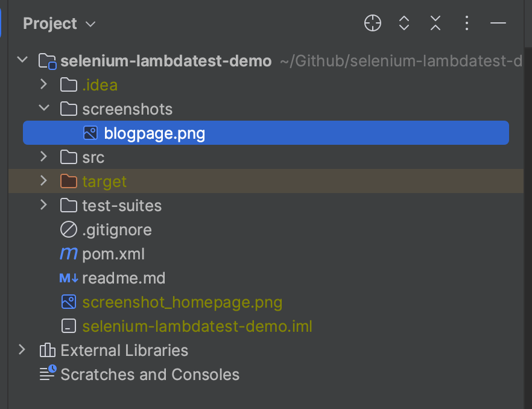Collapse the screenshots folder
Viewport: 532px width, 409px height.
click(43, 109)
